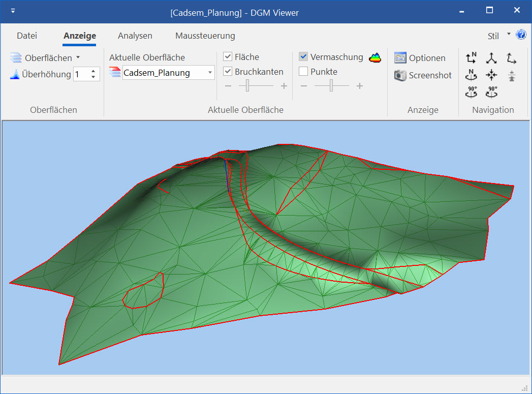532x394 pixels.
Task: Click the rainbow elevation coloring icon
Action: pyautogui.click(x=375, y=57)
